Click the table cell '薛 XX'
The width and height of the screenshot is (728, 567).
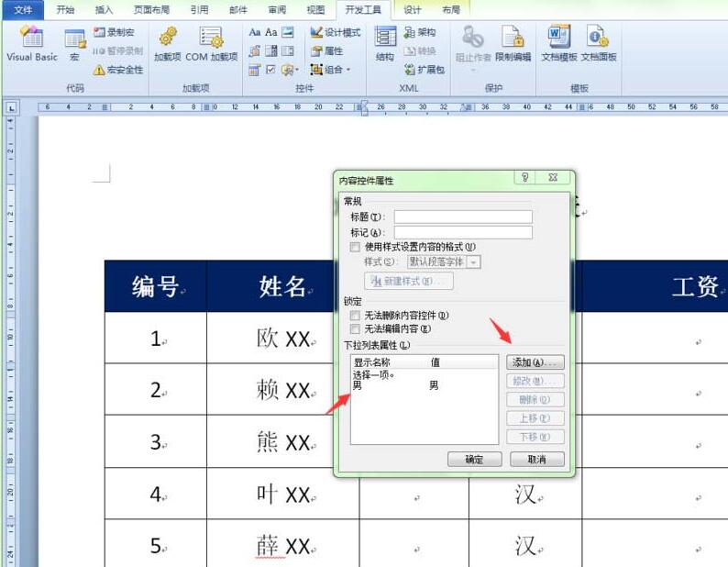283,545
